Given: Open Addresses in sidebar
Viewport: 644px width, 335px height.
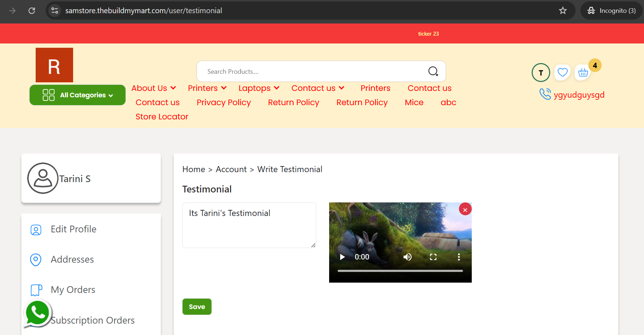Looking at the screenshot, I should (72, 259).
